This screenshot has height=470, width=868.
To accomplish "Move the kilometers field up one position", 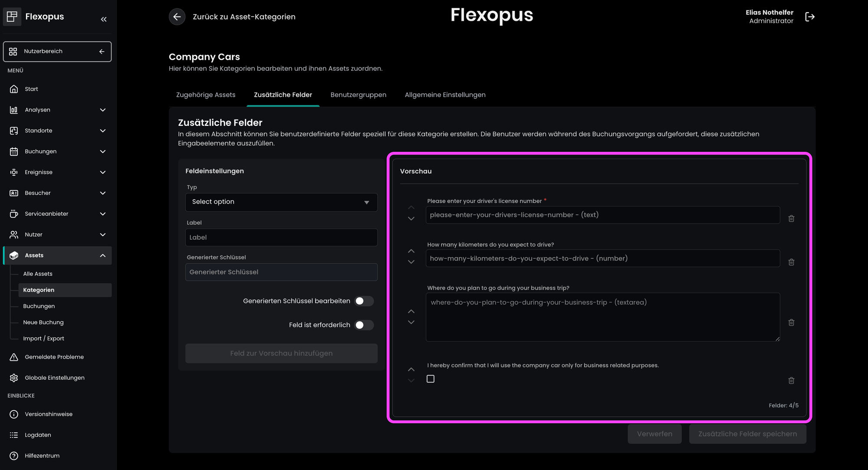I will 411,251.
